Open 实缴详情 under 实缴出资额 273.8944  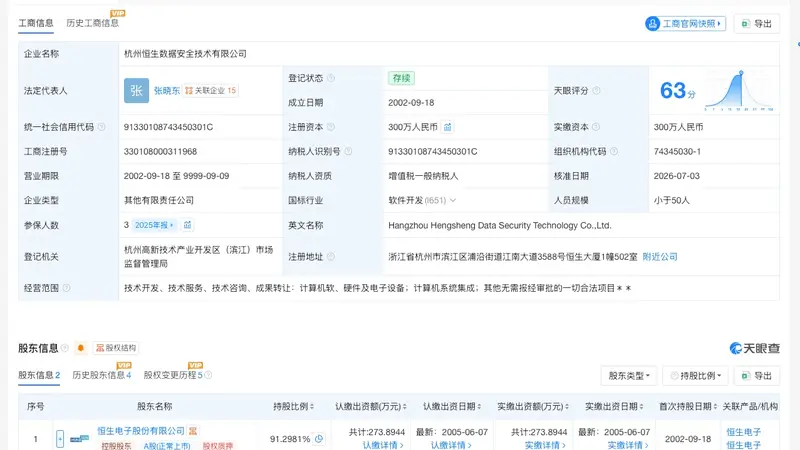545,445
